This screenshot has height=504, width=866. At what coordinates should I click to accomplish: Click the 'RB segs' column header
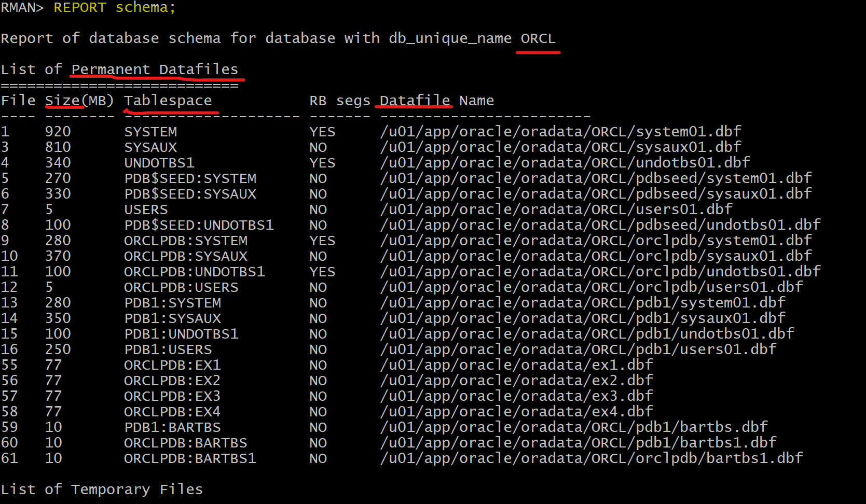[x=340, y=101]
